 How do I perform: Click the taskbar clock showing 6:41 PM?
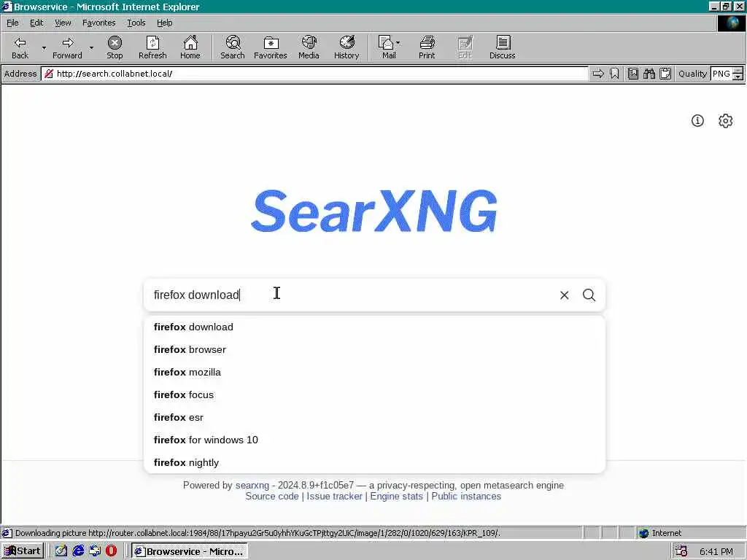[716, 551]
